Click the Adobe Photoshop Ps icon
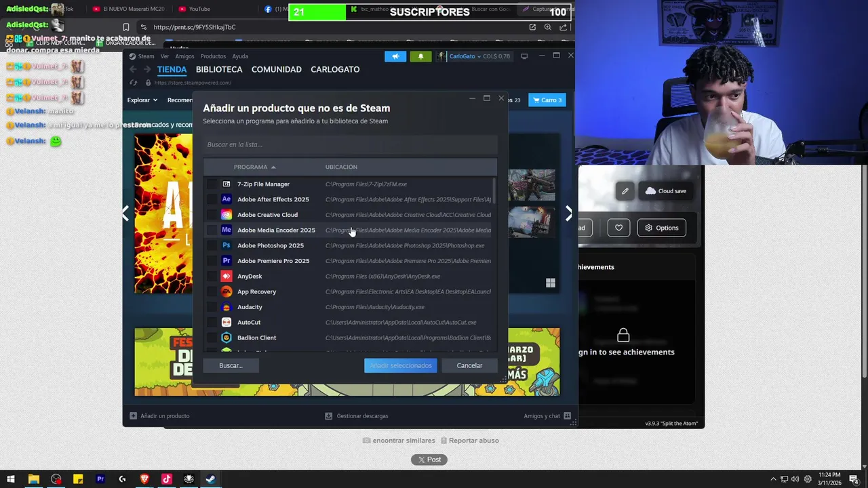This screenshot has width=868, height=488. [226, 245]
